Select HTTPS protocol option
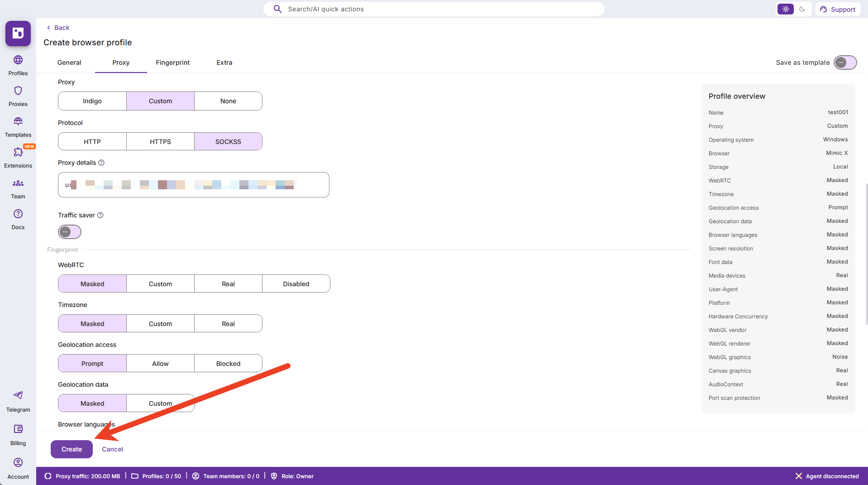Image resolution: width=868 pixels, height=485 pixels. 160,142
